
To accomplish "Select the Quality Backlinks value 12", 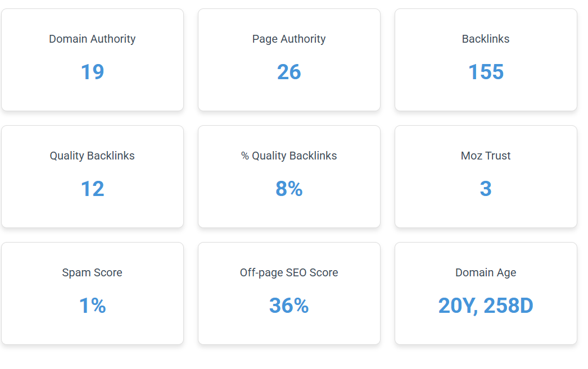I will (92, 189).
